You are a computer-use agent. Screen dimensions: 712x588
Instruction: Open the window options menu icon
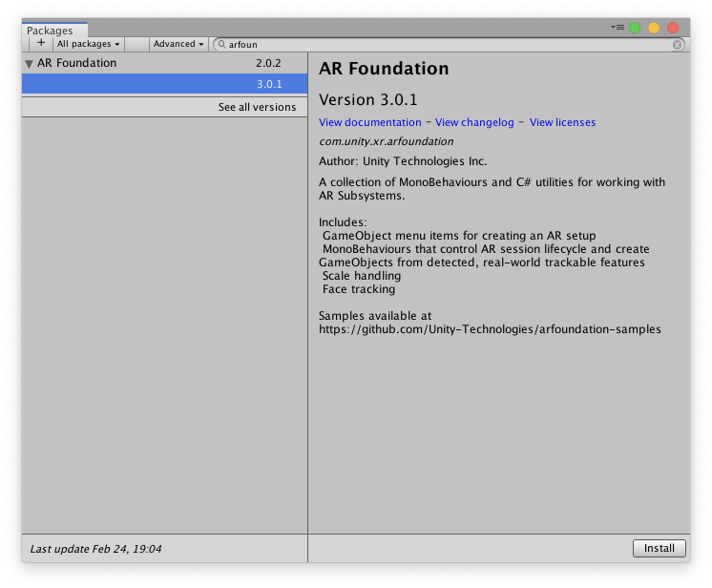(618, 28)
